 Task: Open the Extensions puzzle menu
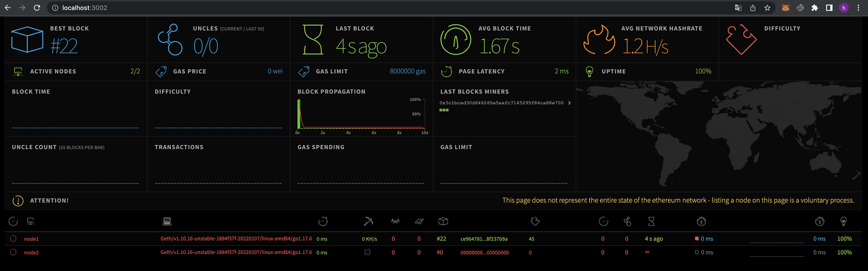click(x=814, y=7)
